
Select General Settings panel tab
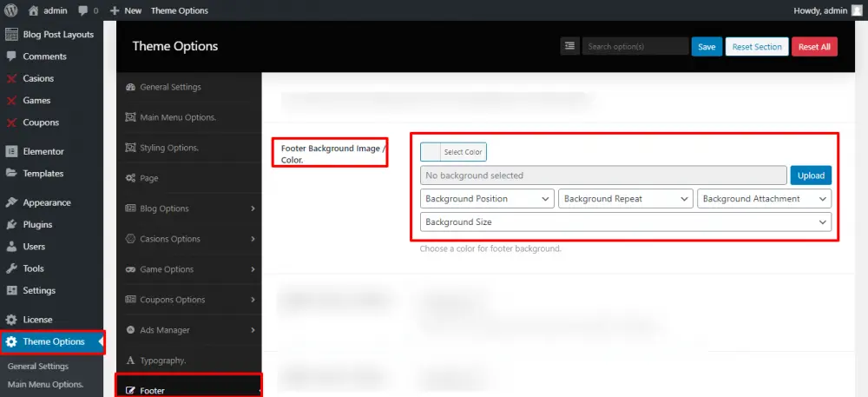189,87
